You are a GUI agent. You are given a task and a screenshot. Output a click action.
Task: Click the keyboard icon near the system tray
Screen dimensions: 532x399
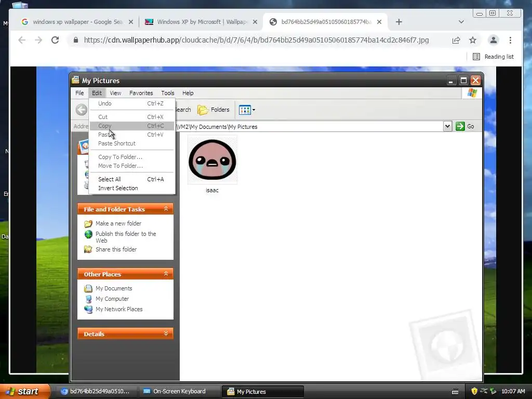click(455, 392)
